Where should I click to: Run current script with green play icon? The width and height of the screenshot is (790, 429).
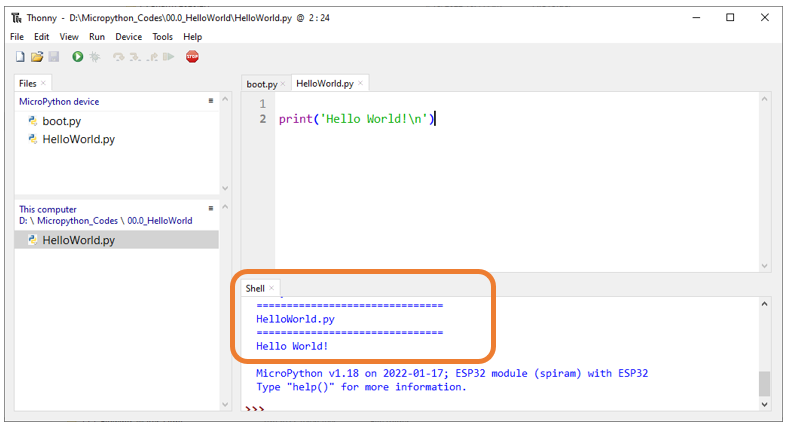[78, 56]
